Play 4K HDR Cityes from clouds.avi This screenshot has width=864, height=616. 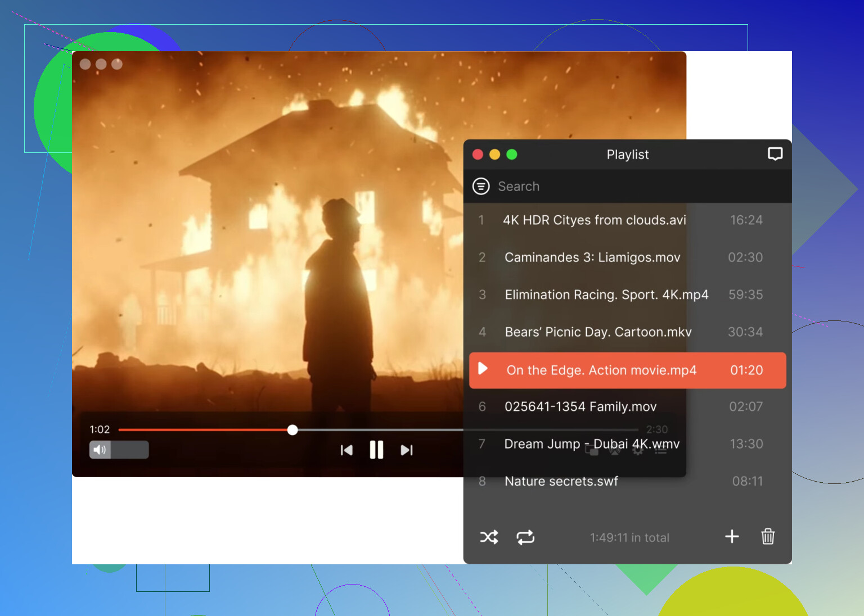(x=594, y=220)
